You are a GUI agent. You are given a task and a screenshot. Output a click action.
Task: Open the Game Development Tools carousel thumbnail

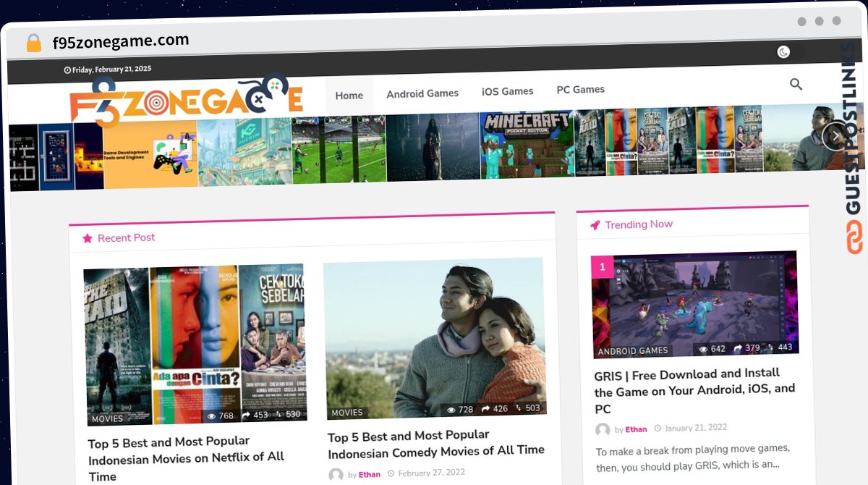point(150,154)
